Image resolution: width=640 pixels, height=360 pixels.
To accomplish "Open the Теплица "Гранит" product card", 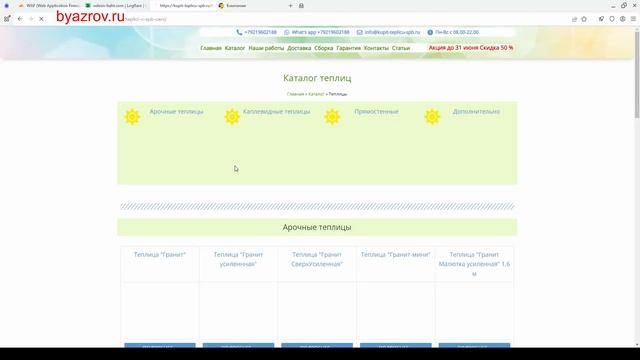I will [160, 255].
